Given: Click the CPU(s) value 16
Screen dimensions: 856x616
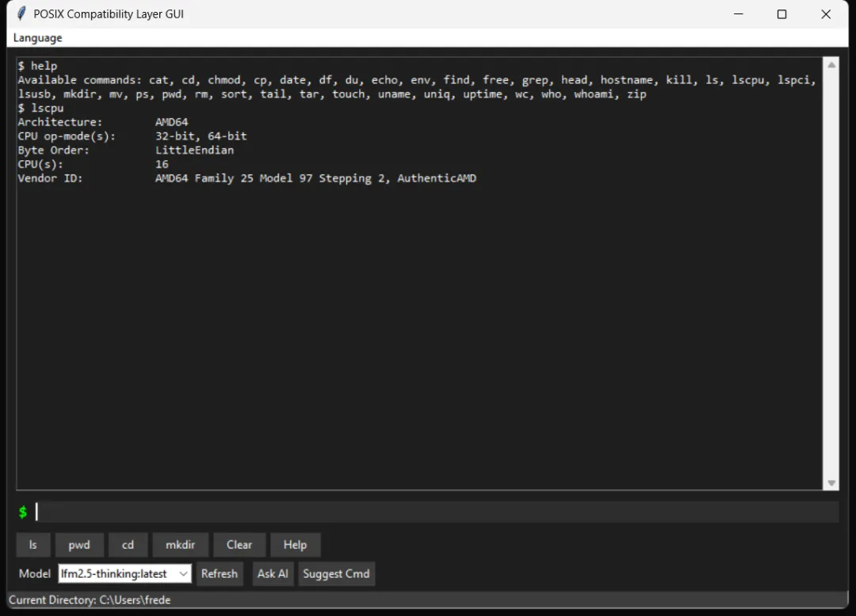Looking at the screenshot, I should pos(162,164).
